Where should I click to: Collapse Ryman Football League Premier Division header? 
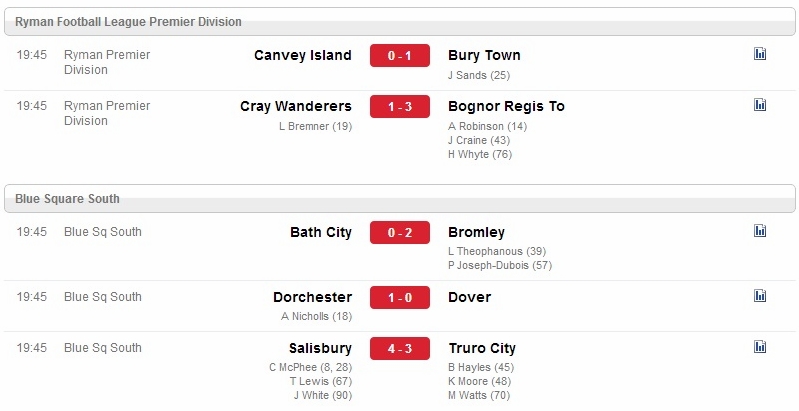coord(400,22)
